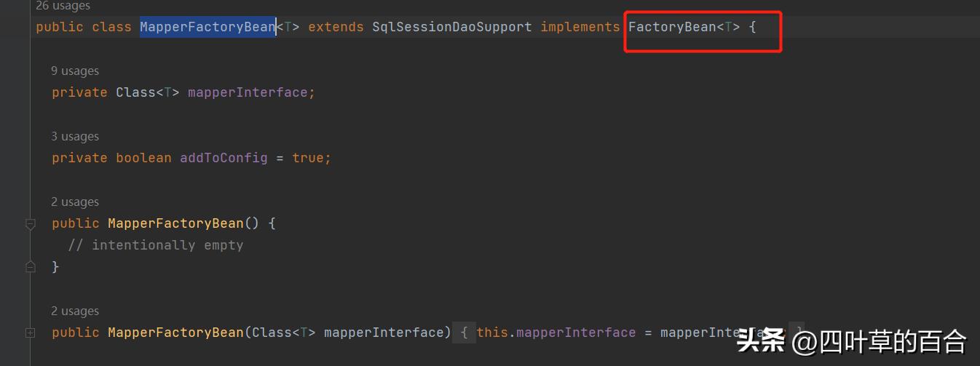
Task: Click the mapperInterface field declaration name
Action: tap(248, 92)
